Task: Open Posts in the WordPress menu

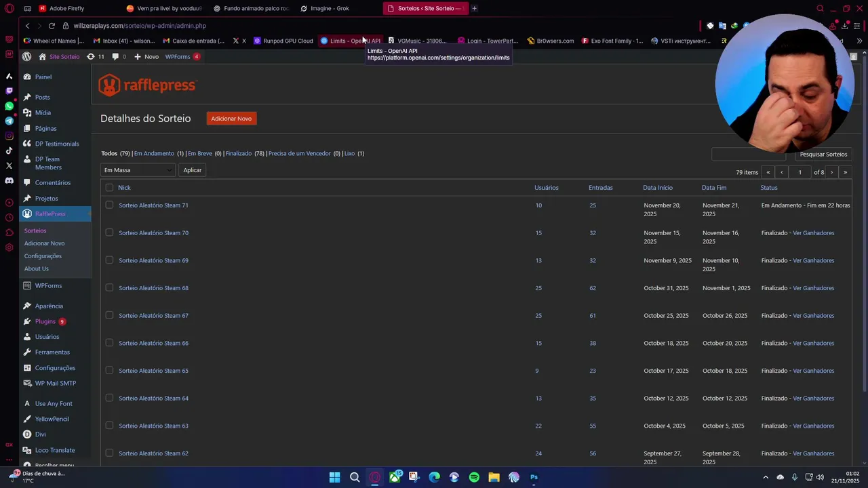Action: coord(42,97)
